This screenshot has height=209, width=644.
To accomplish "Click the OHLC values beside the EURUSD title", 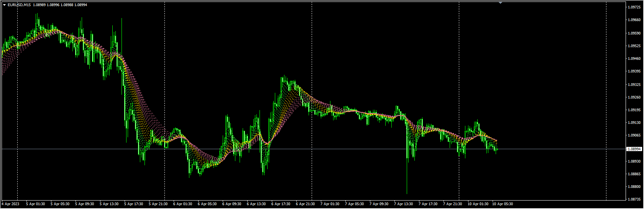I will click(x=60, y=5).
